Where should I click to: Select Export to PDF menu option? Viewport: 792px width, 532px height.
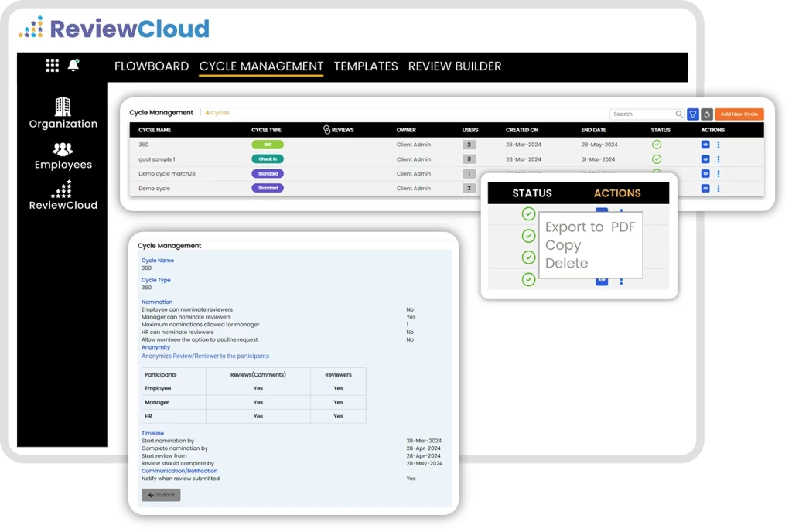tap(590, 227)
